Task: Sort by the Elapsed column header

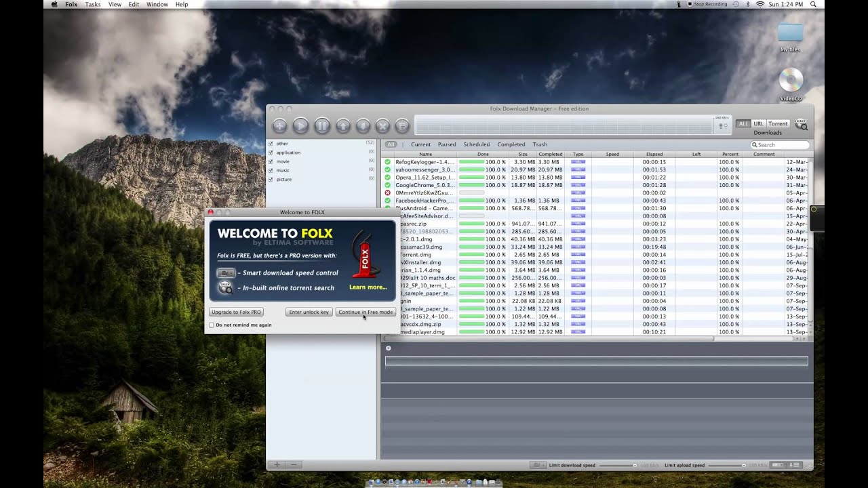Action: pos(654,154)
